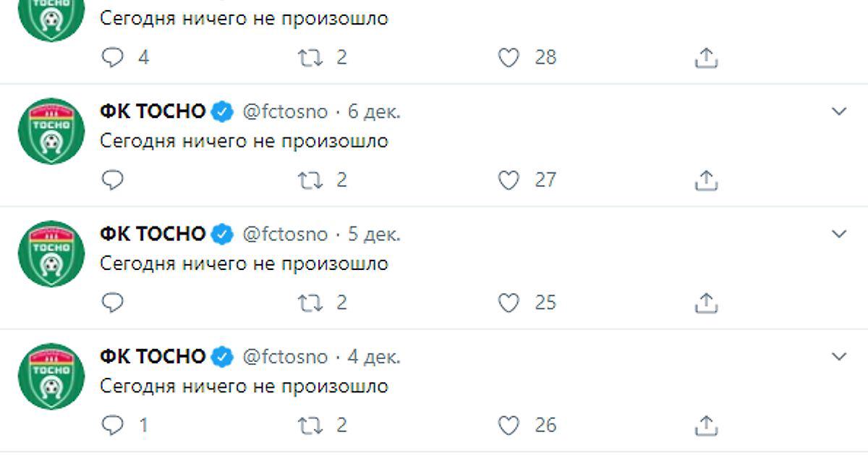This screenshot has height=456, width=868.
Task: Open the 6 дек. tweet options chevron
Action: [839, 111]
